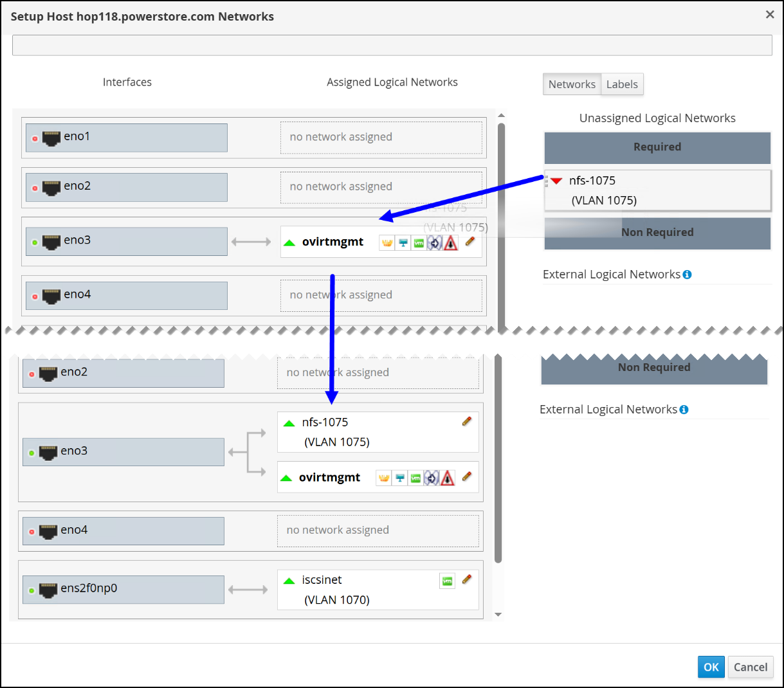This screenshot has height=688, width=784.
Task: Click the Cancel button
Action: coord(751,667)
